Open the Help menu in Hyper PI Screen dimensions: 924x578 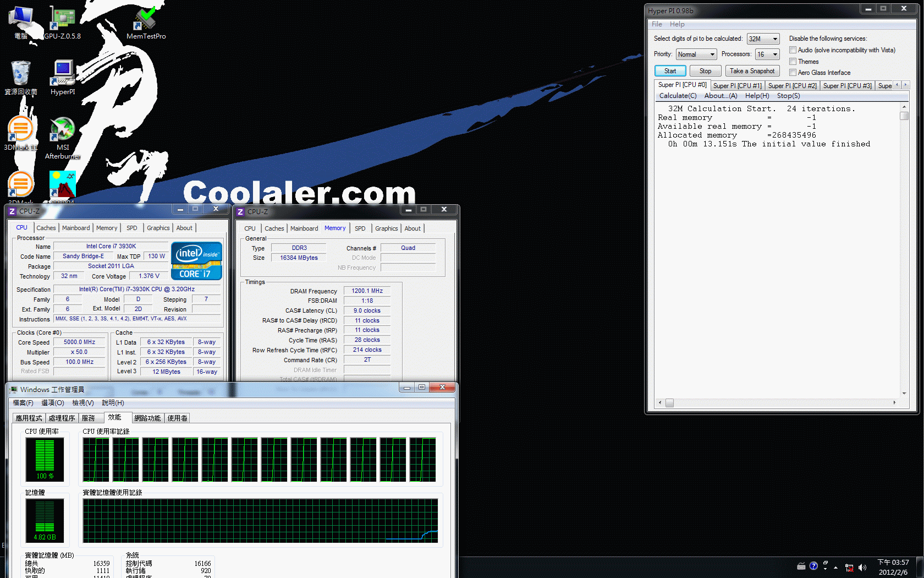pos(677,24)
